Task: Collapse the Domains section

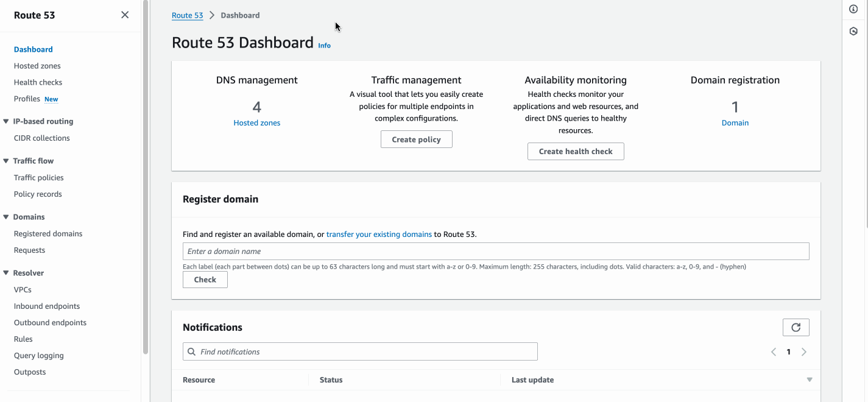Action: click(6, 217)
